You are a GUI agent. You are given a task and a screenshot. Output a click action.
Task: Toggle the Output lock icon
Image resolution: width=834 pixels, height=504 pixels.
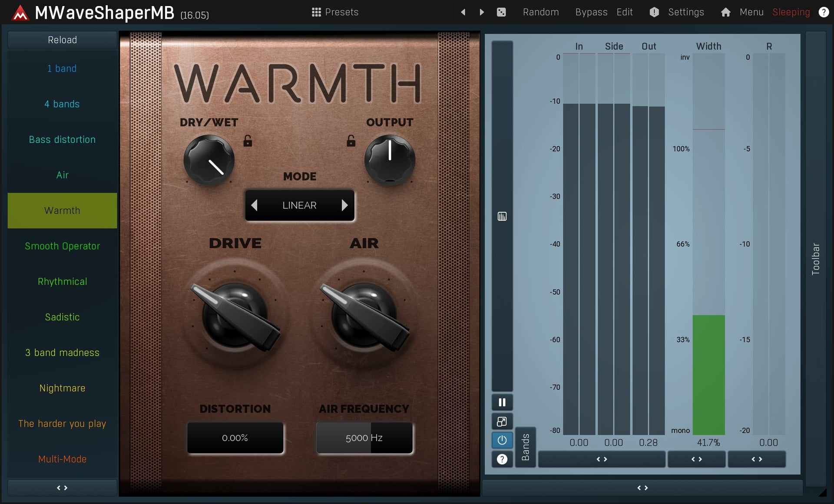tap(351, 141)
